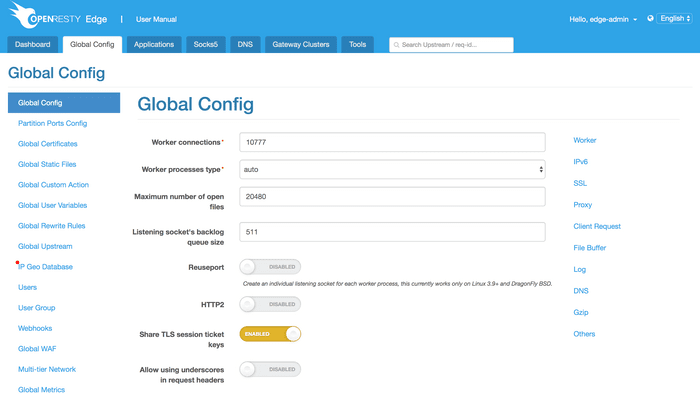
Task: Click the Maximum number of open files field
Action: coord(392,197)
